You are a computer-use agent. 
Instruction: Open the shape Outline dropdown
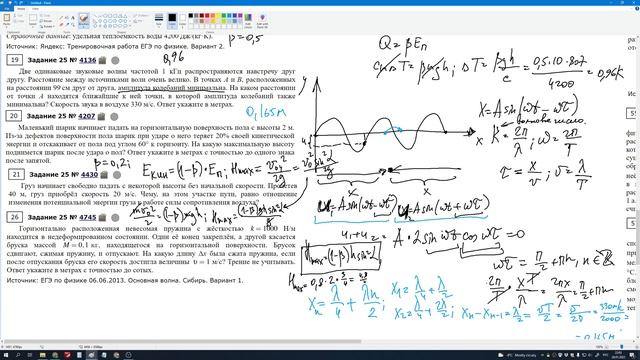pos(140,16)
